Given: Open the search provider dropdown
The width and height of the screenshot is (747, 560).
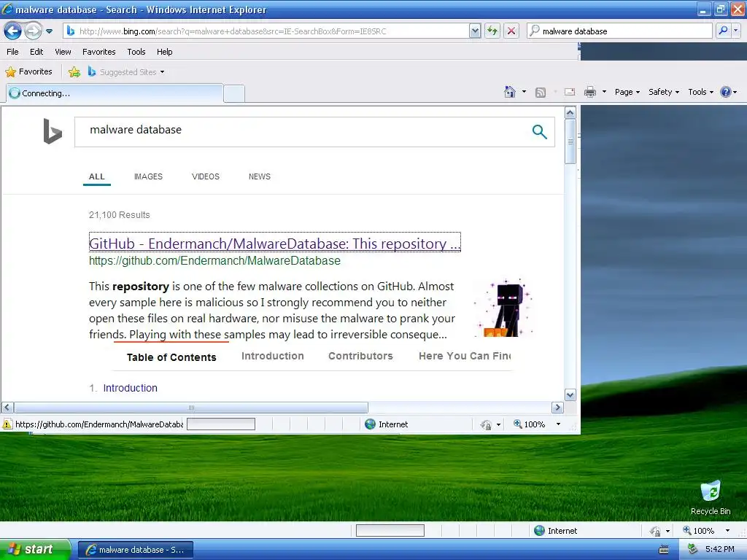Looking at the screenshot, I should (x=735, y=31).
